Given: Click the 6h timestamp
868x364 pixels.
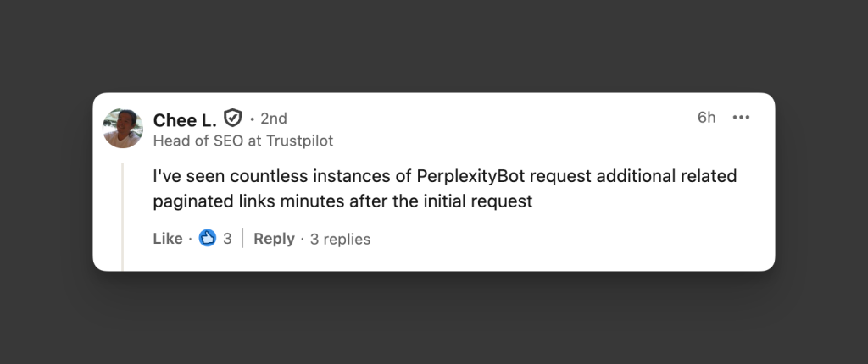Looking at the screenshot, I should click(x=706, y=118).
